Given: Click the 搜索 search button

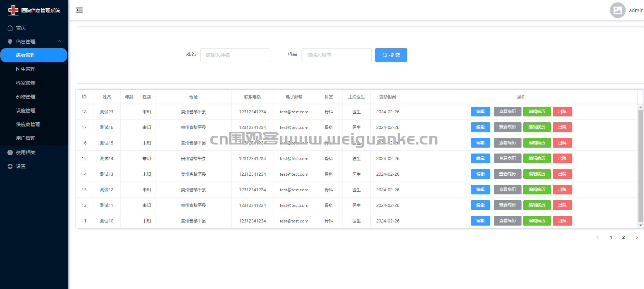Looking at the screenshot, I should pyautogui.click(x=391, y=55).
